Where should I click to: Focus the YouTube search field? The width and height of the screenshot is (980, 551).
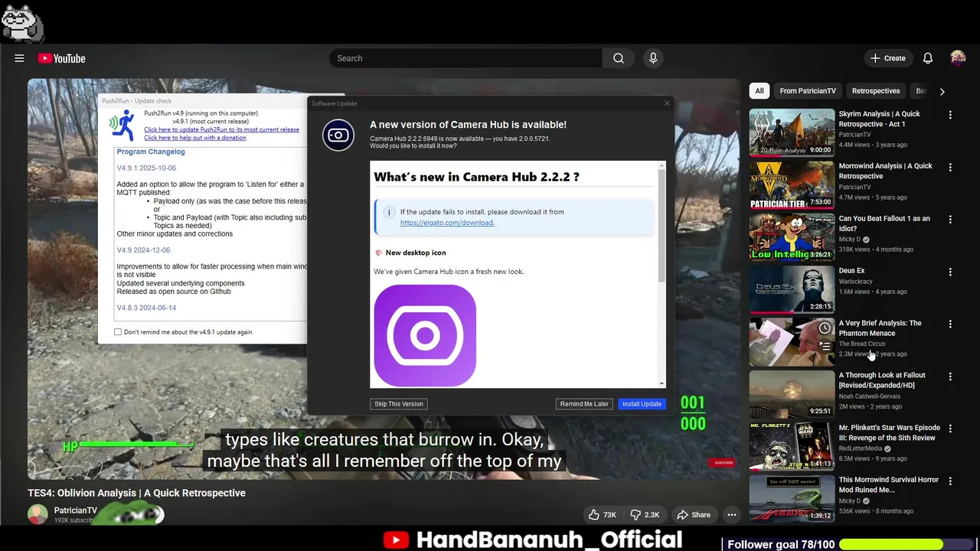[x=465, y=58]
